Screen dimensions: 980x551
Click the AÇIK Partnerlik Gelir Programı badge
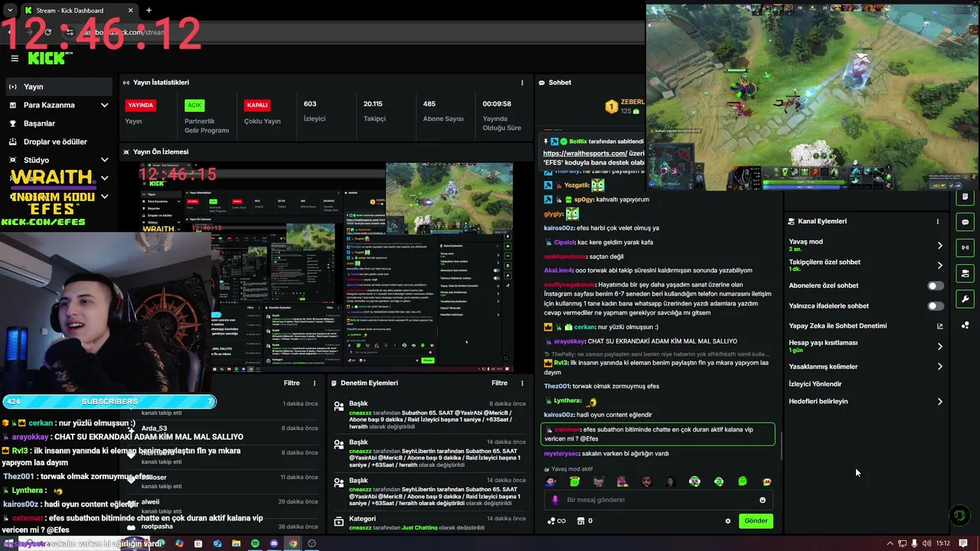194,106
